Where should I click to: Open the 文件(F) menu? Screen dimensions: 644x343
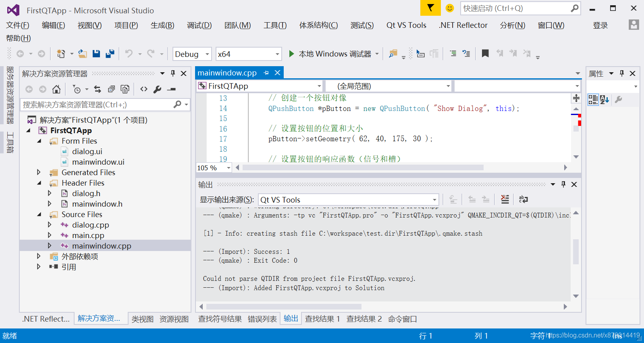pos(18,25)
